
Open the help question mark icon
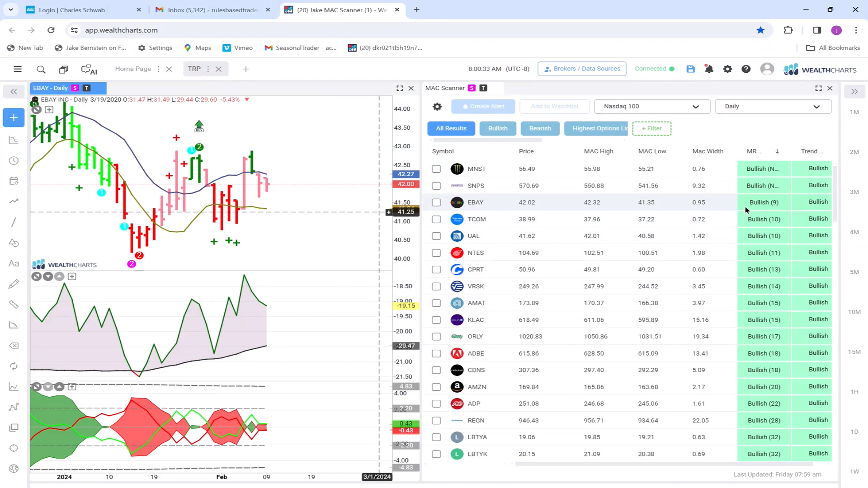pos(746,69)
